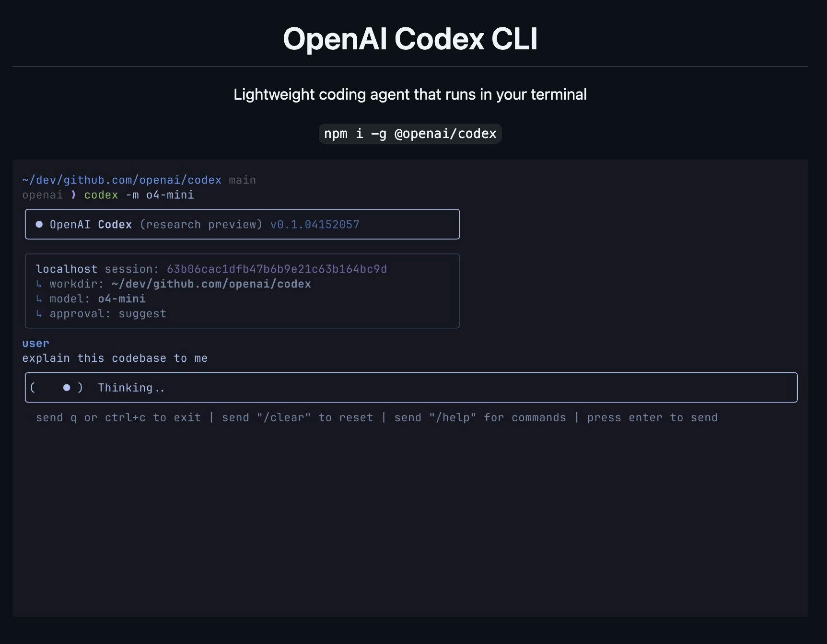
Task: Click the /help hint in the footer bar
Action: (x=453, y=417)
